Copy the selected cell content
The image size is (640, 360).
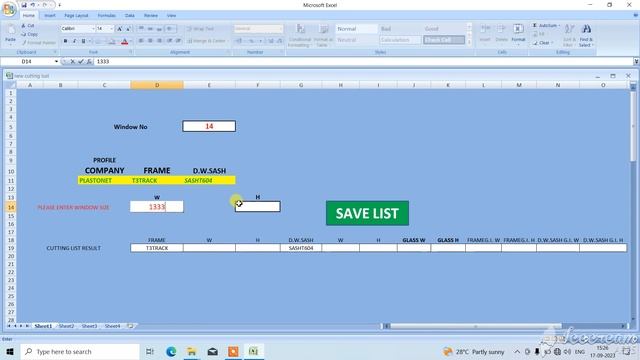coord(29,34)
